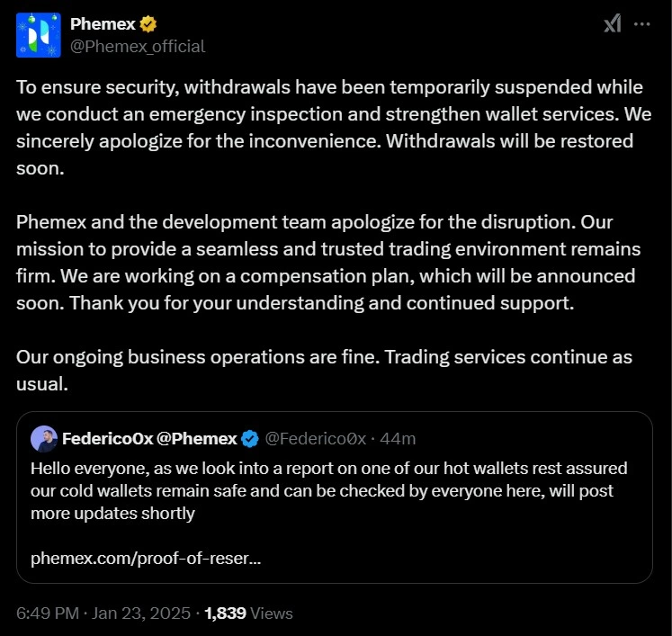Open the Phemex display name link
This screenshot has width=672, height=636.
click(x=102, y=24)
